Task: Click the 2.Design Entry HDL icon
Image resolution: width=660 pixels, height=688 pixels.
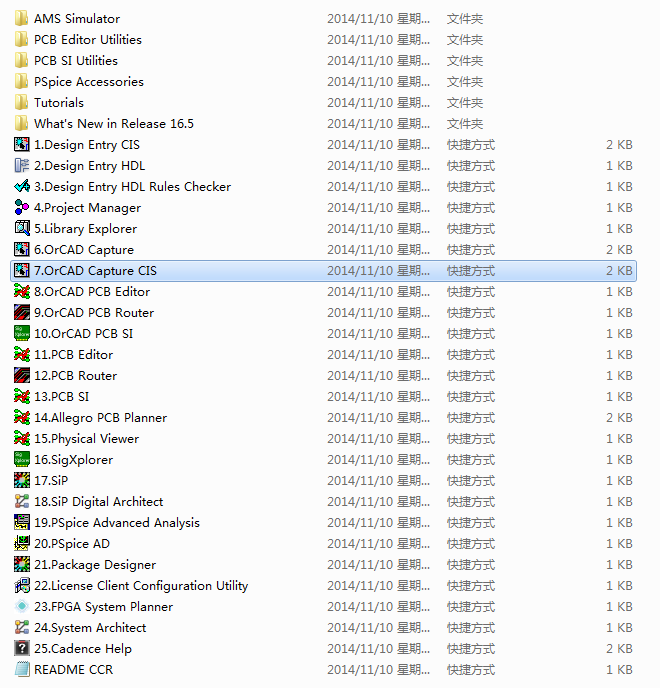Action: [22, 165]
